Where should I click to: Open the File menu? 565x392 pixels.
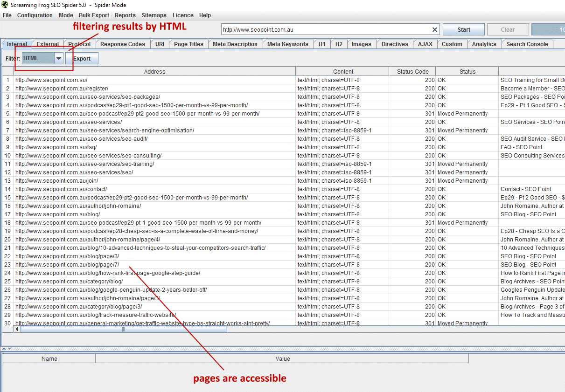click(x=7, y=15)
